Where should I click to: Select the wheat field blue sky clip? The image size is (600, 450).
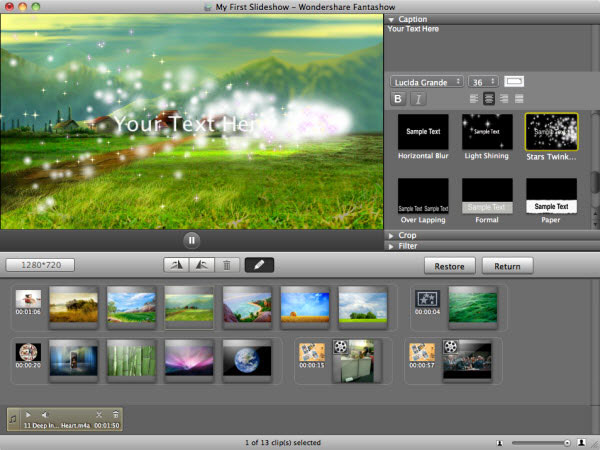[305, 307]
